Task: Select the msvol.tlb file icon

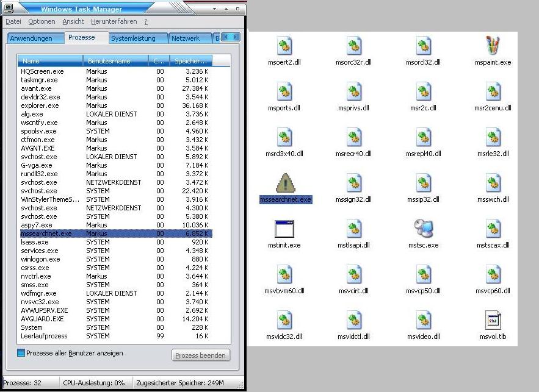Action: 493,320
